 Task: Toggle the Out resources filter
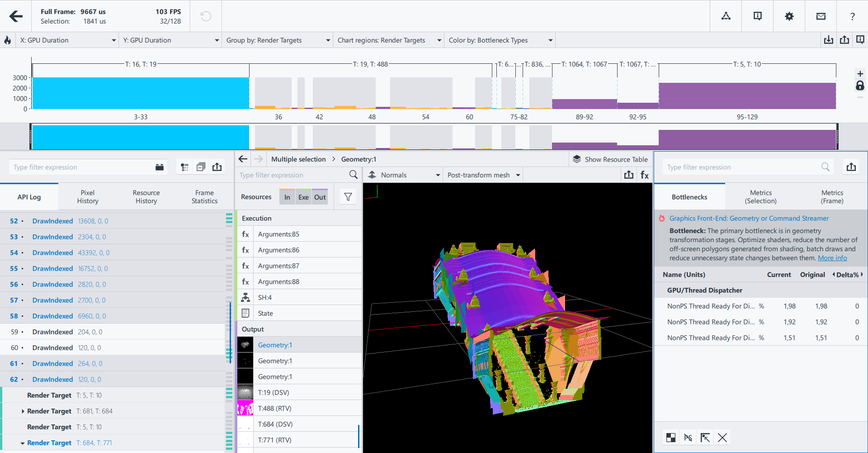(320, 197)
